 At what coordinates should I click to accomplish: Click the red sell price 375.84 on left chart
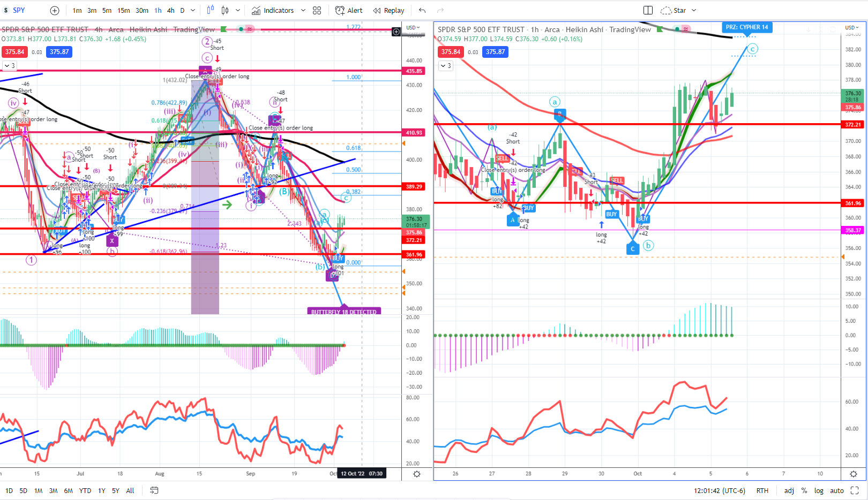[x=14, y=52]
